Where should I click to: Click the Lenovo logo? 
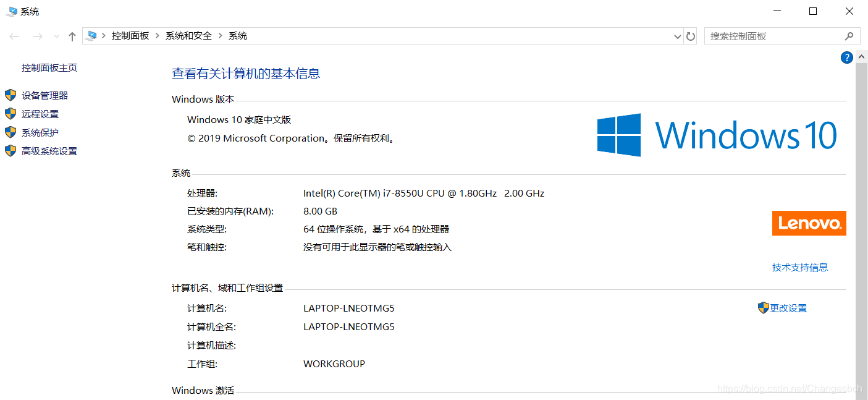pyautogui.click(x=809, y=223)
